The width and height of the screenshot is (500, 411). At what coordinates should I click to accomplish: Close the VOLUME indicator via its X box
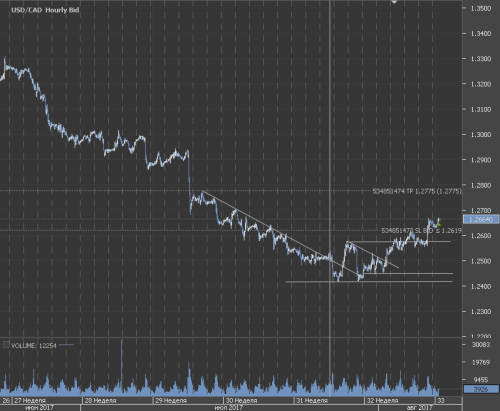[6, 345]
